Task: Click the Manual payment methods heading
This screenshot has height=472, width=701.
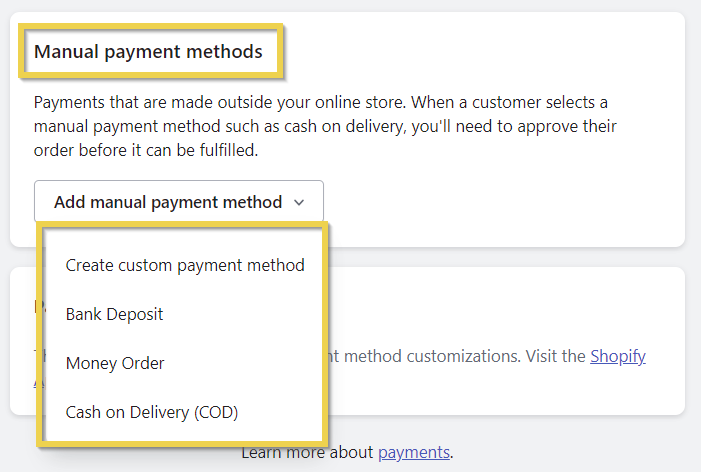Action: point(149,51)
